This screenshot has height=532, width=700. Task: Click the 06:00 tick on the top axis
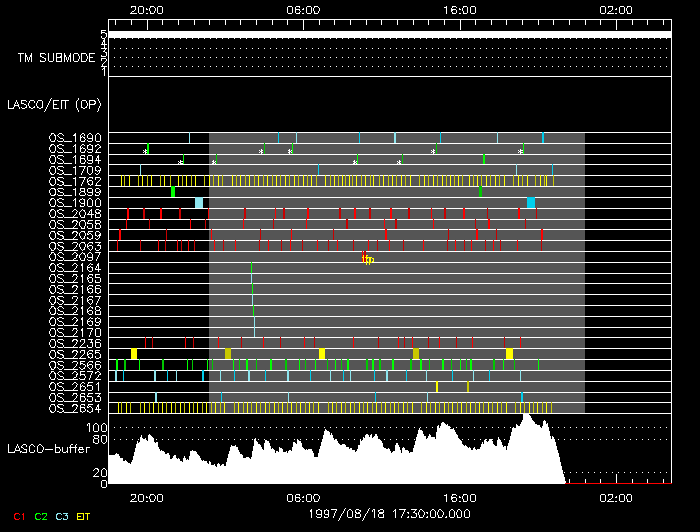[x=303, y=9]
